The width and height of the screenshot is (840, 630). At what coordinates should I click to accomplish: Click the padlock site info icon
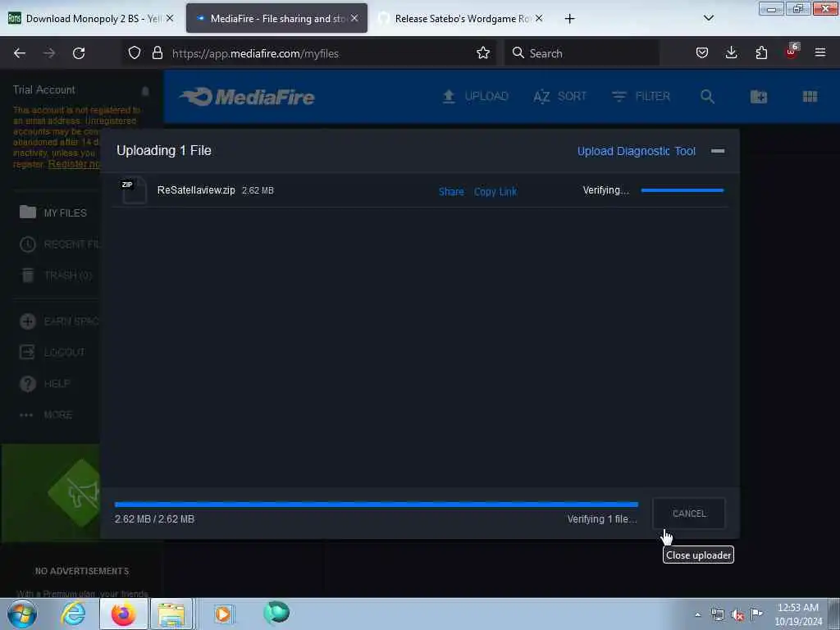[157, 52]
